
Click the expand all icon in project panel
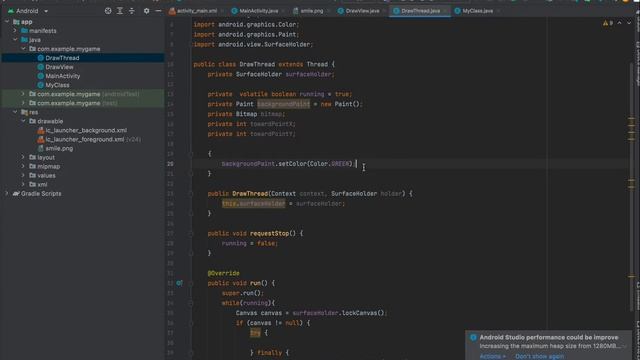[x=120, y=11]
